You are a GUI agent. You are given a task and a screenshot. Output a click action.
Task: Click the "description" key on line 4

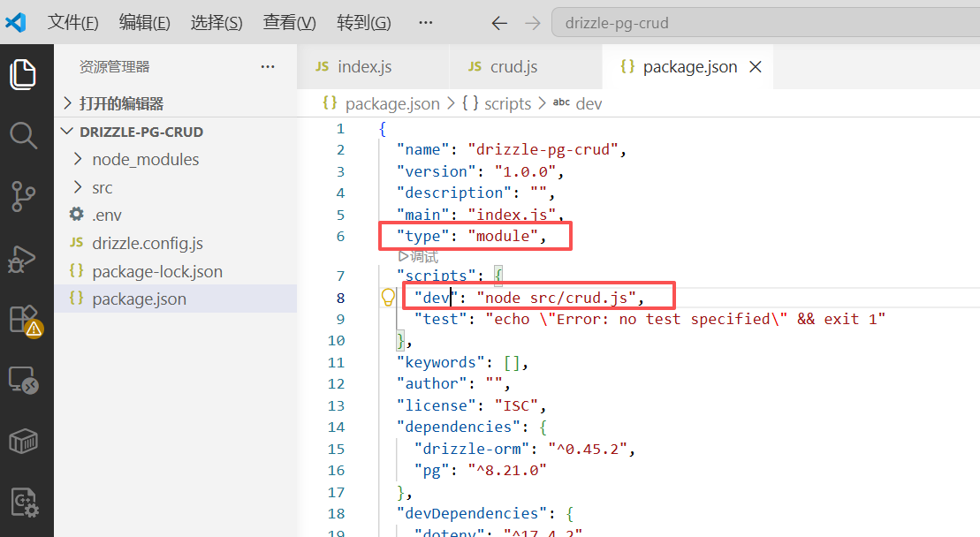pyautogui.click(x=453, y=193)
